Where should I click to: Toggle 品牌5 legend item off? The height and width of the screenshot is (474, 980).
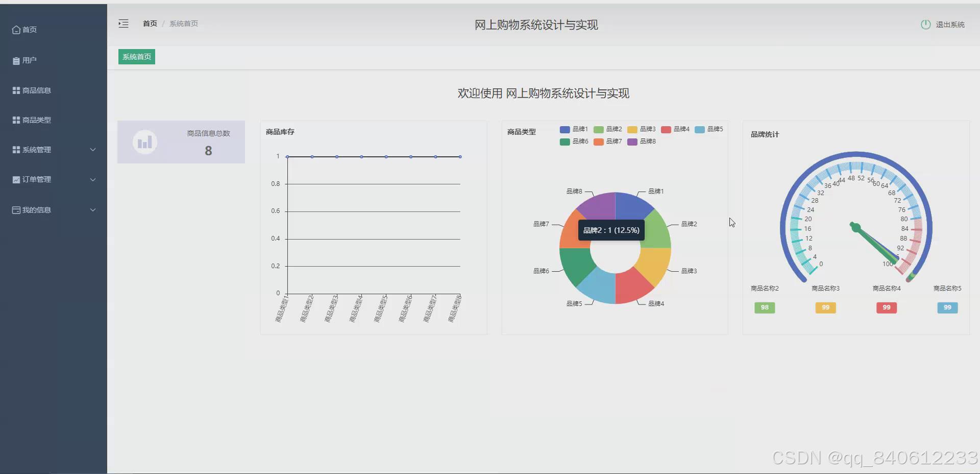[709, 129]
